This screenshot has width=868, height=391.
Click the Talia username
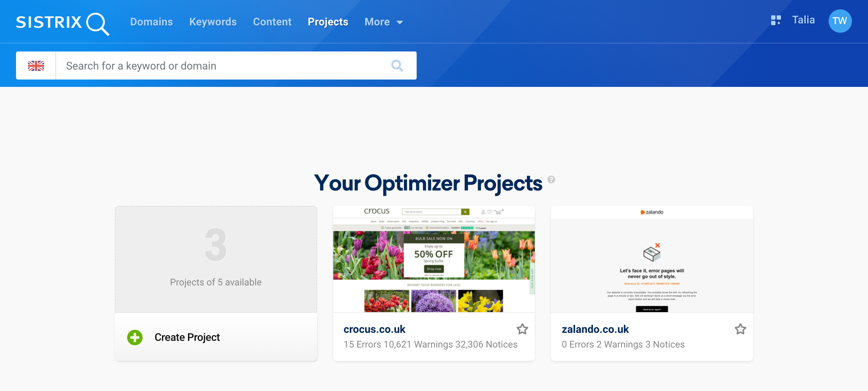point(803,20)
